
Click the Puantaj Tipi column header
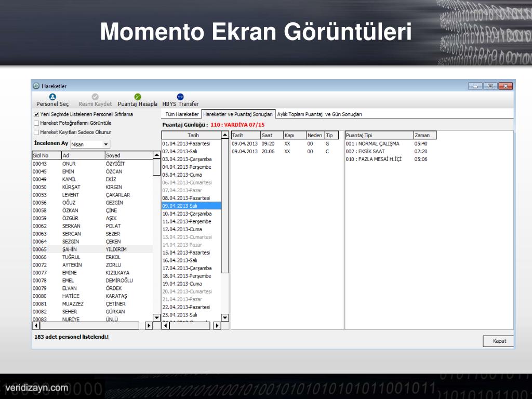[379, 136]
